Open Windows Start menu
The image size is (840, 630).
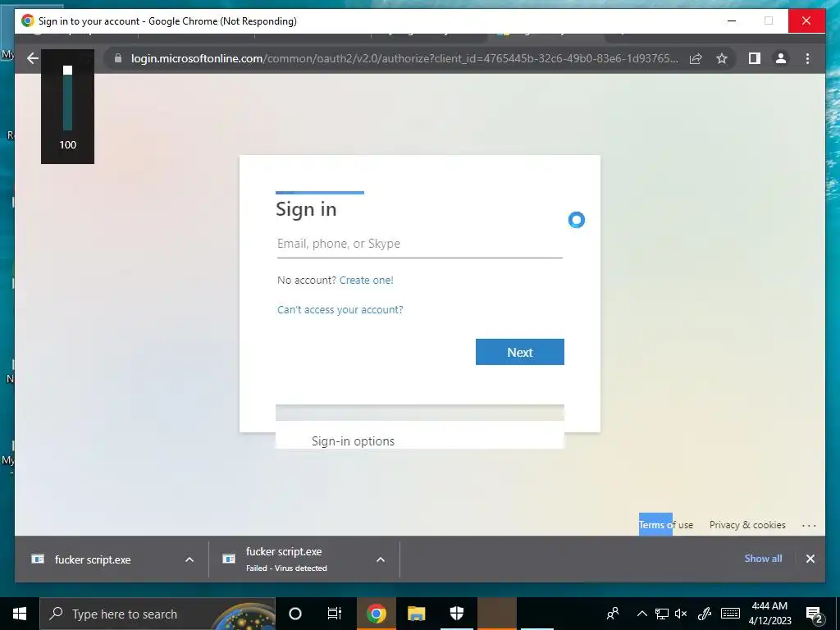[20, 614]
